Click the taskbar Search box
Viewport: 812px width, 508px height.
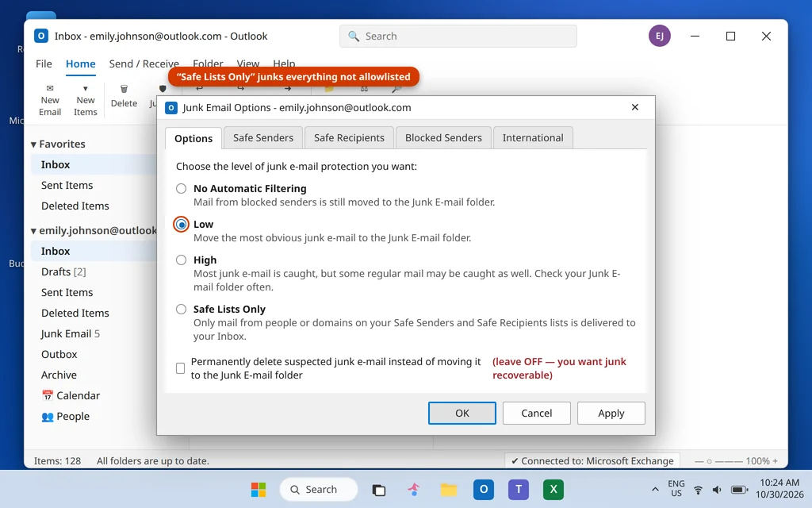319,489
